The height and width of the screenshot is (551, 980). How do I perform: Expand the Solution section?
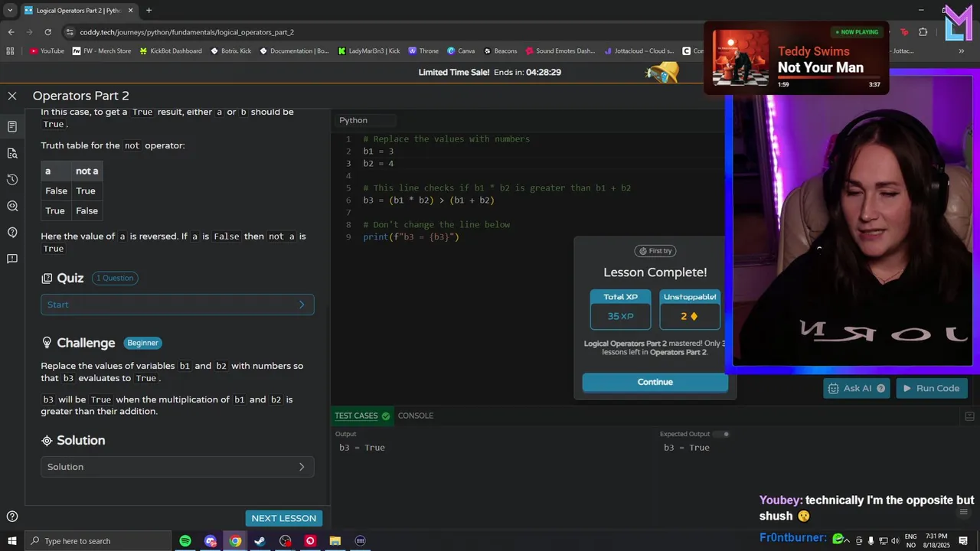(177, 467)
